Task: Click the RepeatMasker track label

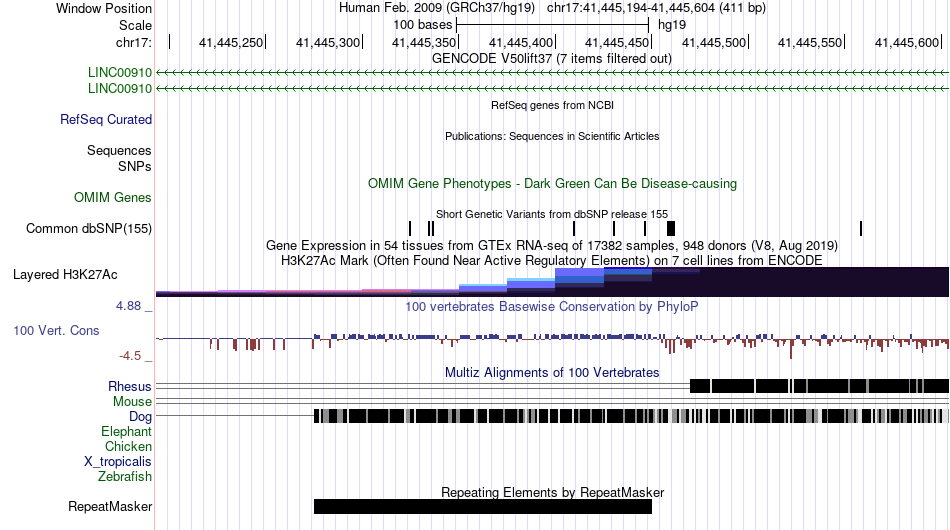Action: point(110,506)
